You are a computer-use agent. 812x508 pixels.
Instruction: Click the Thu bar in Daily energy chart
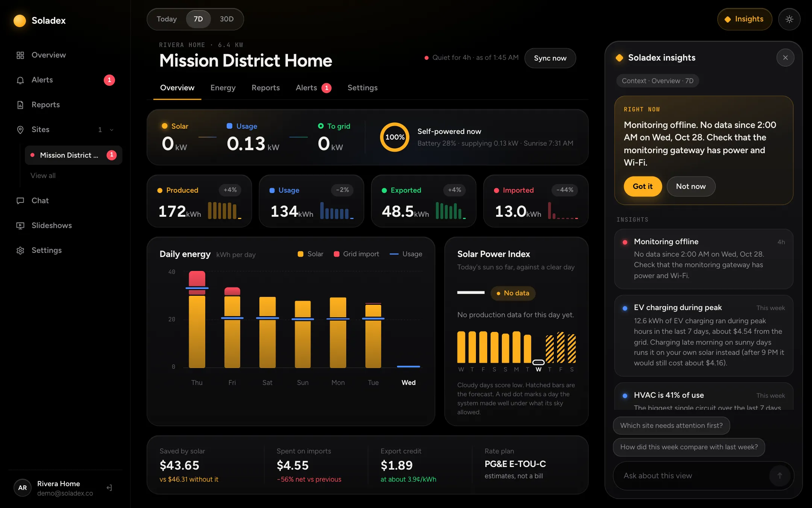(197, 319)
